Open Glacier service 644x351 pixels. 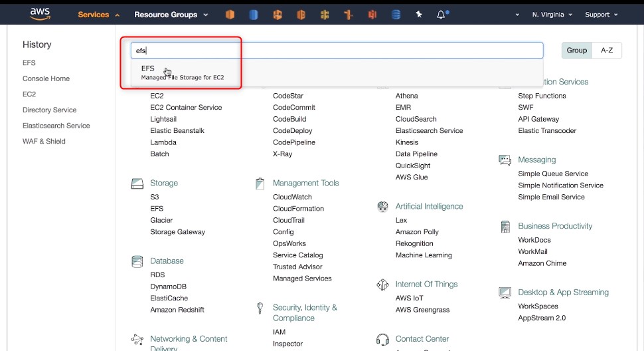(x=161, y=220)
